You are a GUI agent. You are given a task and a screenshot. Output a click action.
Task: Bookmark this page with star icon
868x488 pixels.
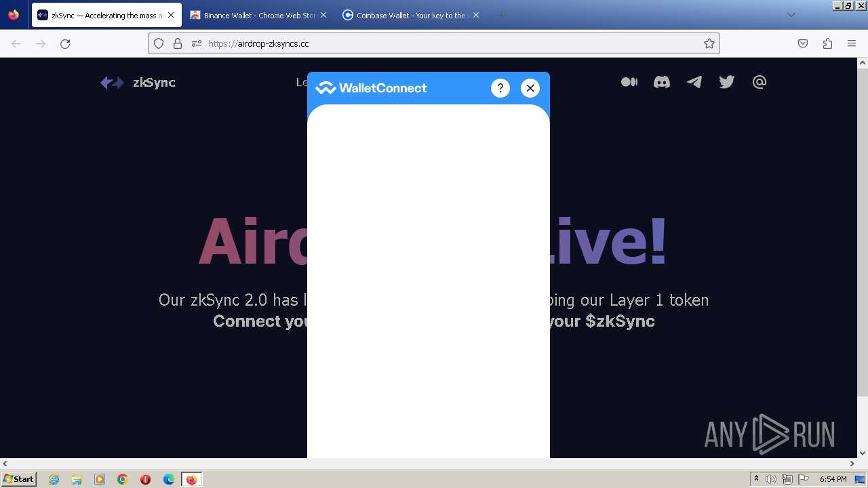click(x=709, y=43)
